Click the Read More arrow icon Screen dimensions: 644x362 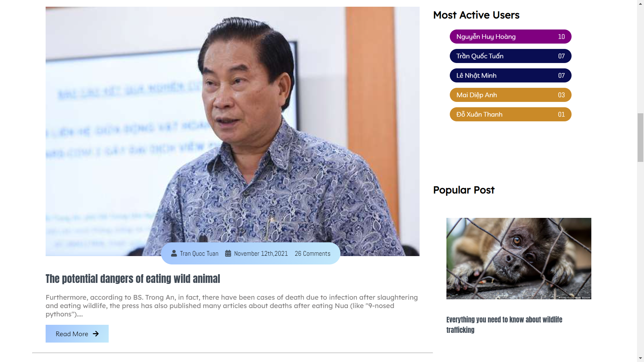point(96,334)
